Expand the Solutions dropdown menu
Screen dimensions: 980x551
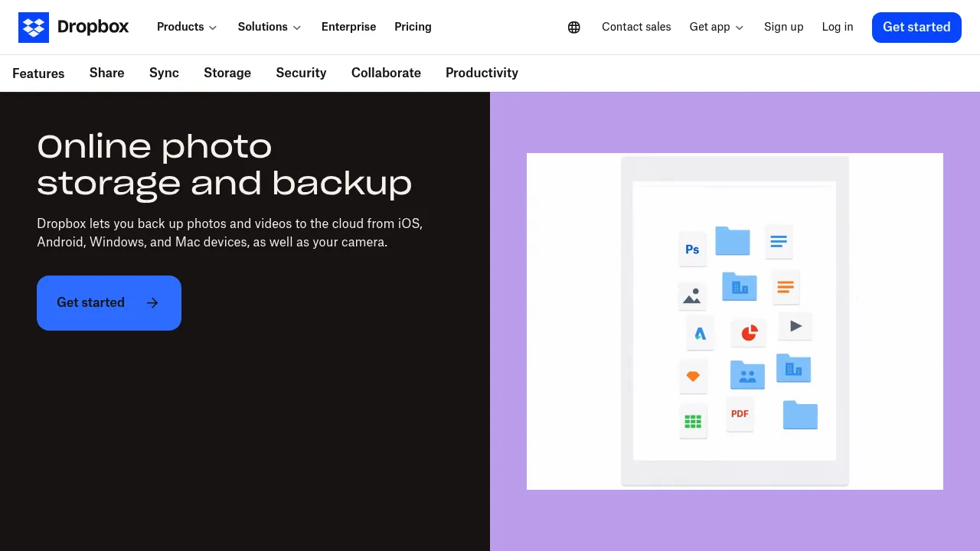tap(269, 27)
